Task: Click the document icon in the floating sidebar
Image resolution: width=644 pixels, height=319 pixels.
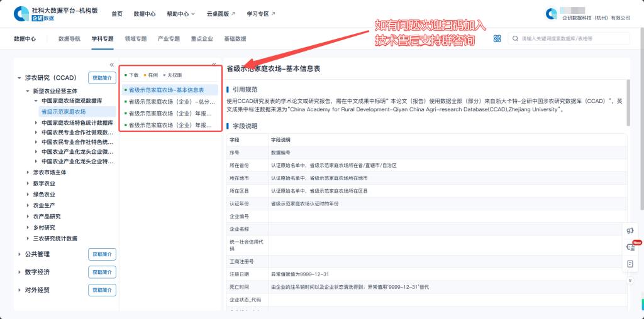Action: pyautogui.click(x=630, y=264)
